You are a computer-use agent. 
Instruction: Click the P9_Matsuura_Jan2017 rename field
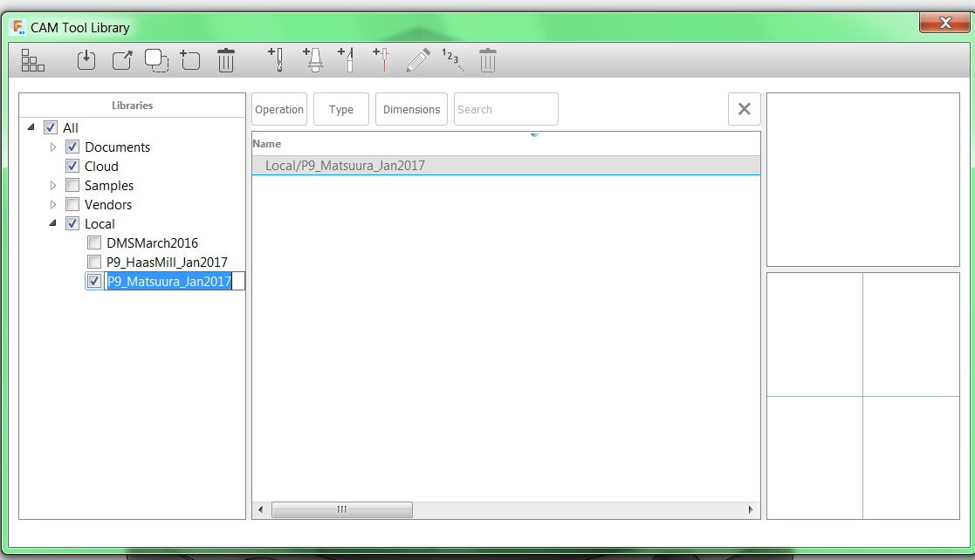tap(174, 282)
